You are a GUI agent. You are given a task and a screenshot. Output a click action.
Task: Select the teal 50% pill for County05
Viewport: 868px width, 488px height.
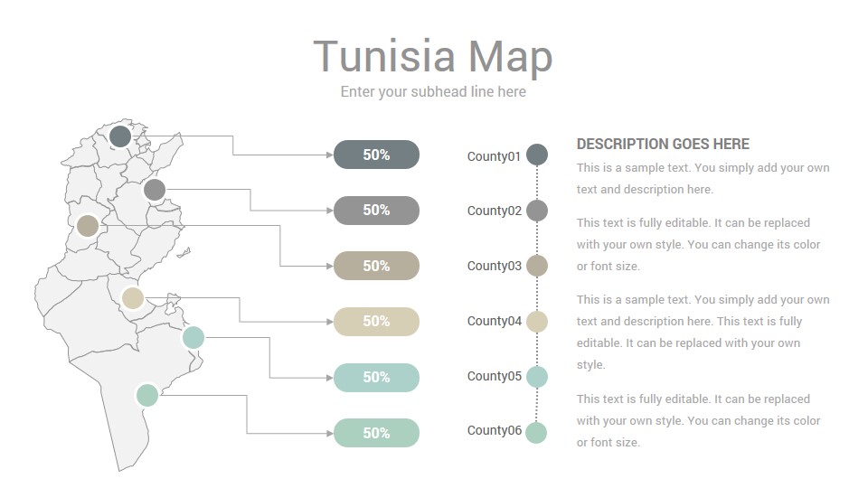click(x=376, y=378)
